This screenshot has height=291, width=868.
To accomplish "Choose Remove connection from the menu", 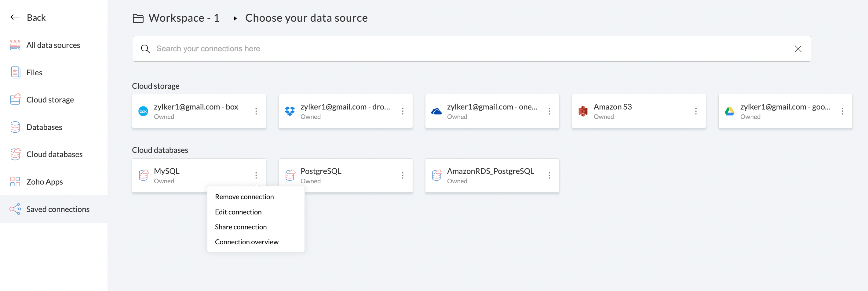I will pyautogui.click(x=244, y=197).
